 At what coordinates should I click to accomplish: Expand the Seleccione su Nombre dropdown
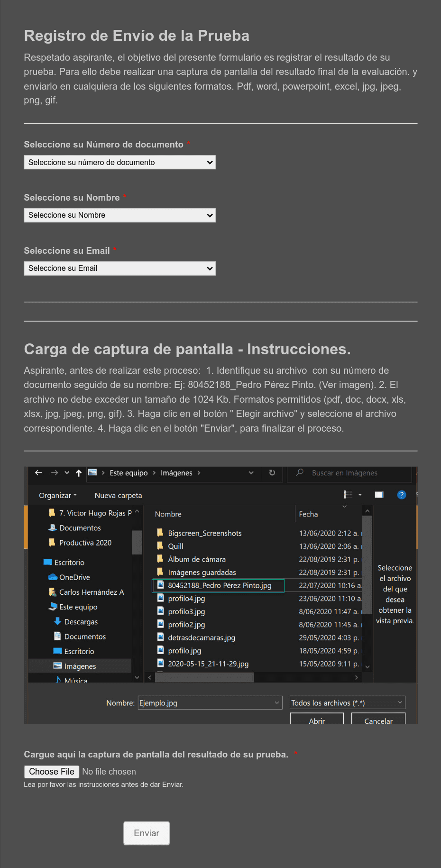tap(119, 215)
